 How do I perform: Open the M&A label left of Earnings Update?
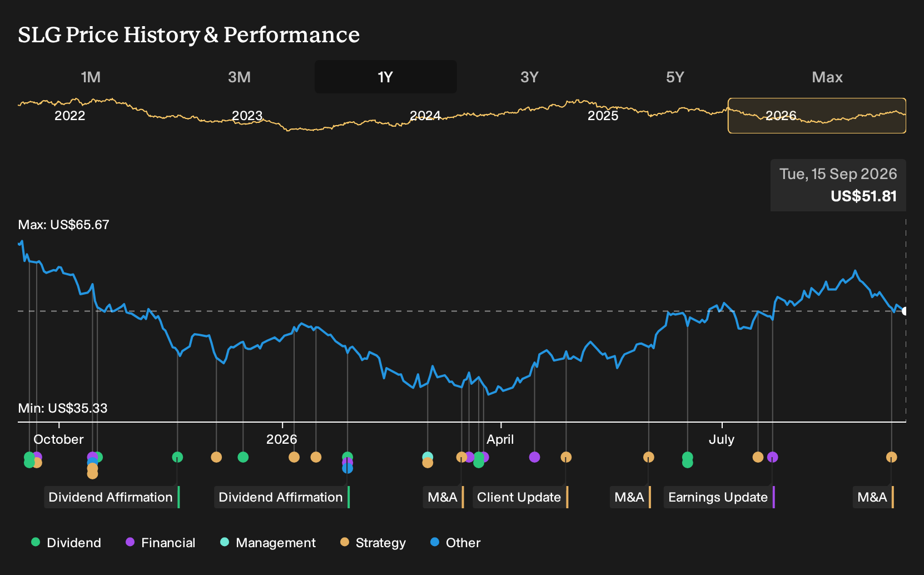click(630, 497)
